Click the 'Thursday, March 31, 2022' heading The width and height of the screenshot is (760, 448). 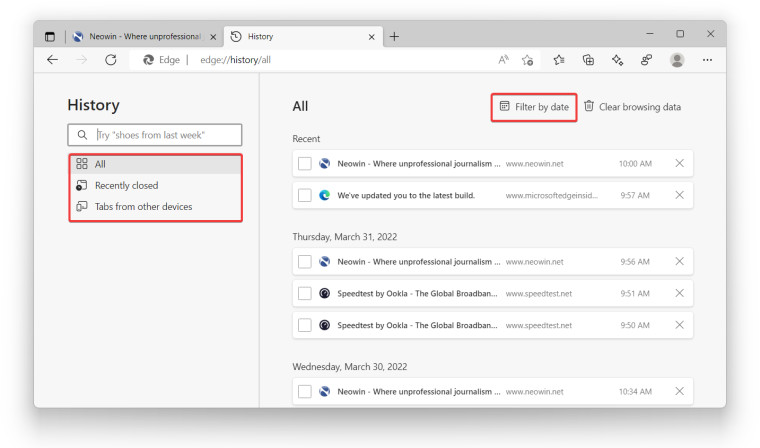(x=345, y=237)
